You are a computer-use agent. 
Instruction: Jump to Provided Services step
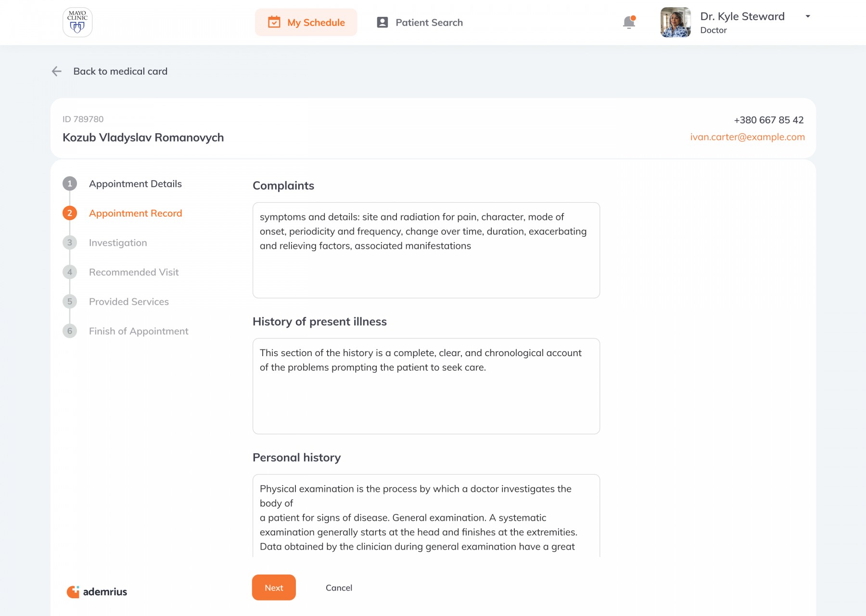pyautogui.click(x=129, y=302)
